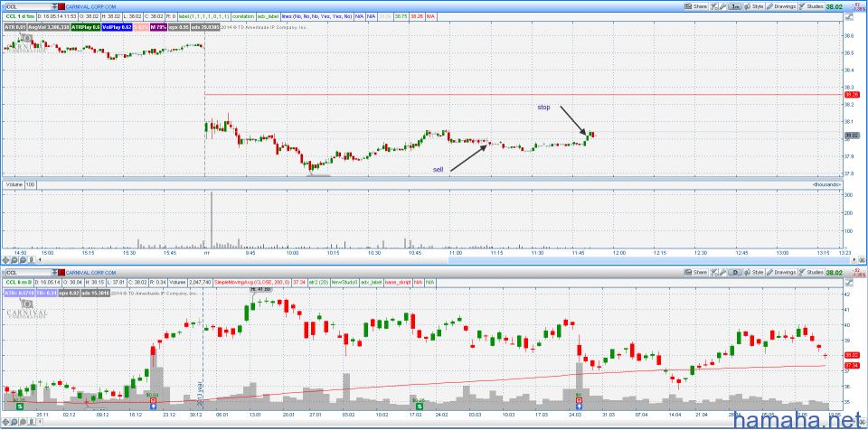Click the symbol field of the top chart
This screenshot has width=868, height=430.
coord(29,6)
